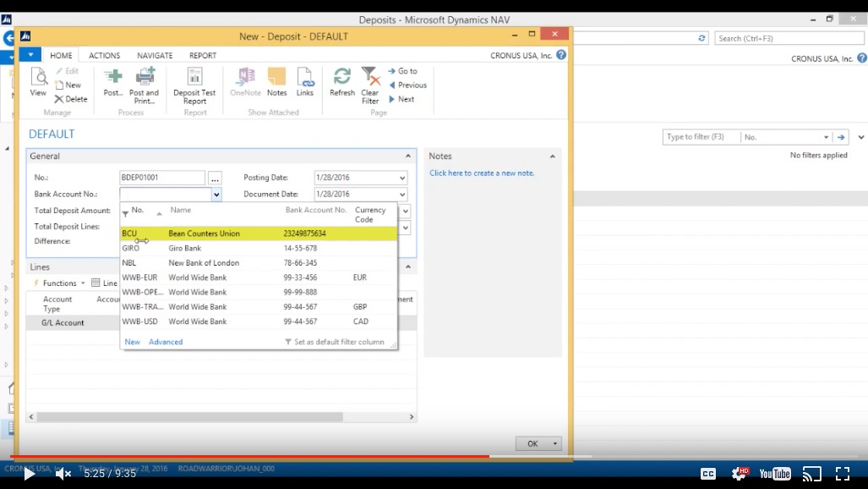This screenshot has width=868, height=489.
Task: Go to Next record
Action: pos(401,99)
